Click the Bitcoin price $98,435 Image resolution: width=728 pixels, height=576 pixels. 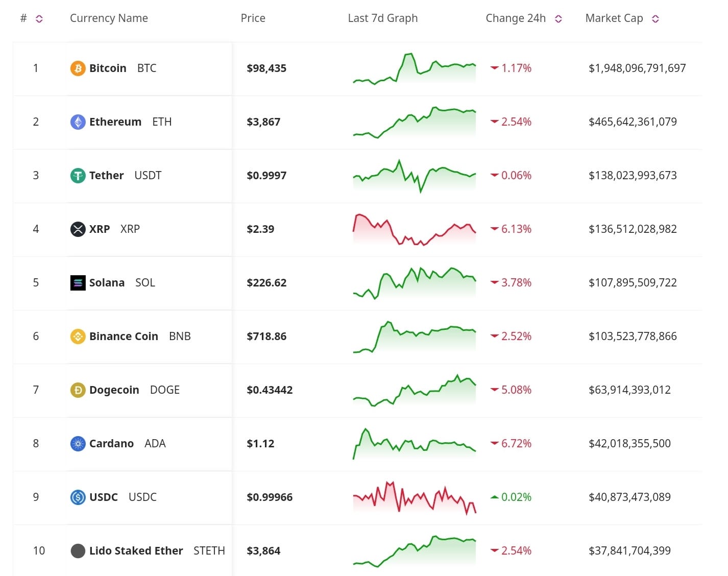coord(266,68)
